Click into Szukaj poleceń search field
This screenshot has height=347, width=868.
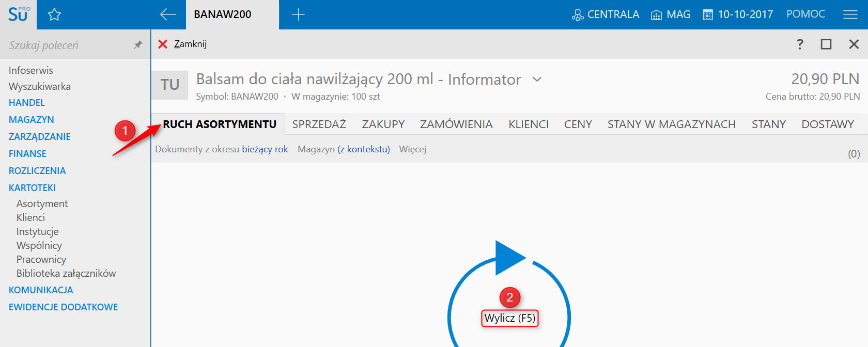point(67,45)
